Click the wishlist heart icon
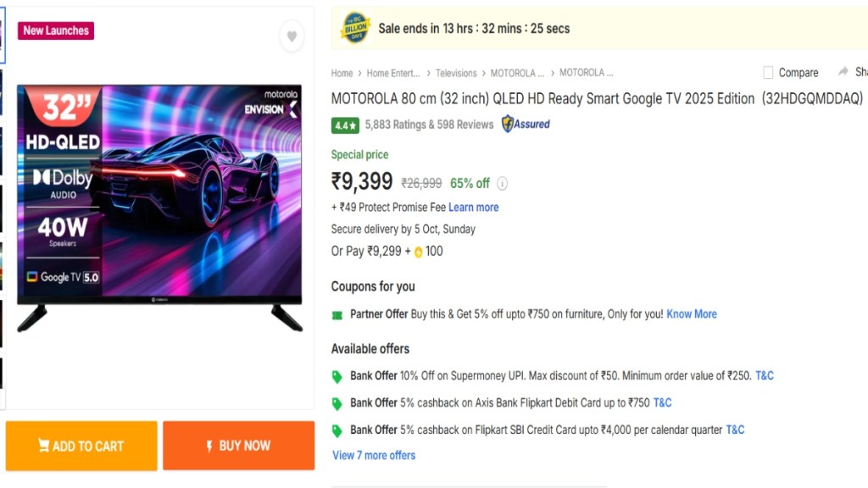The height and width of the screenshot is (488, 868). click(292, 36)
